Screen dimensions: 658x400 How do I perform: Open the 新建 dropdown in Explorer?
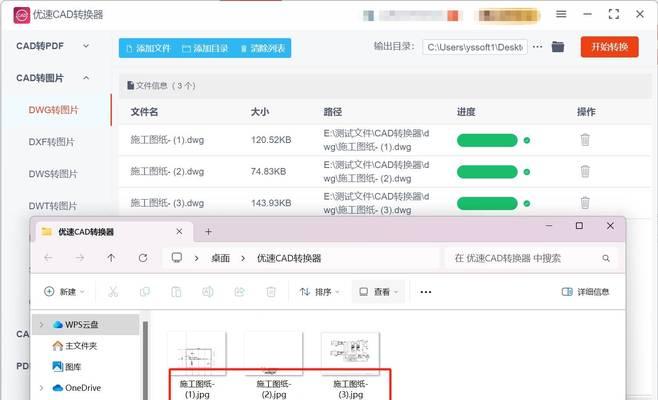(x=65, y=291)
